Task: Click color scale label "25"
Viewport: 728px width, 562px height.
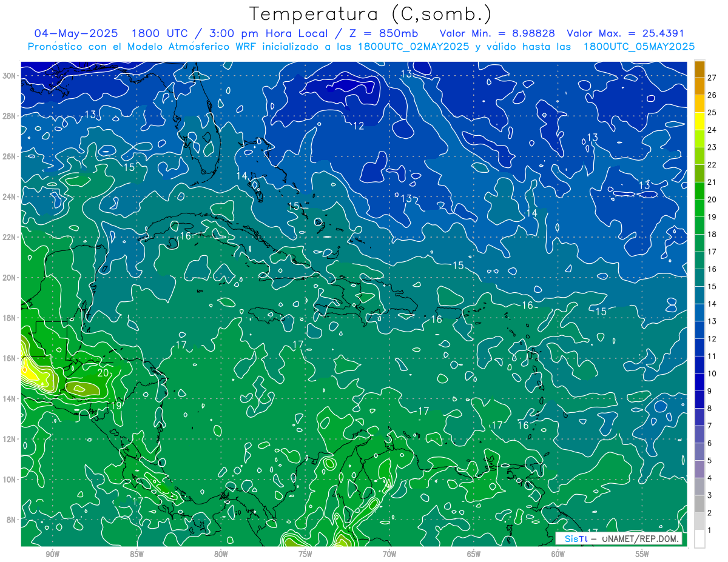Action: (712, 112)
